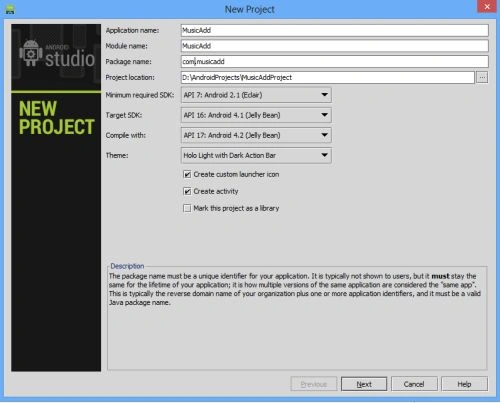Viewport: 500px width, 403px height.
Task: Click into the Package name field
Action: click(x=335, y=62)
